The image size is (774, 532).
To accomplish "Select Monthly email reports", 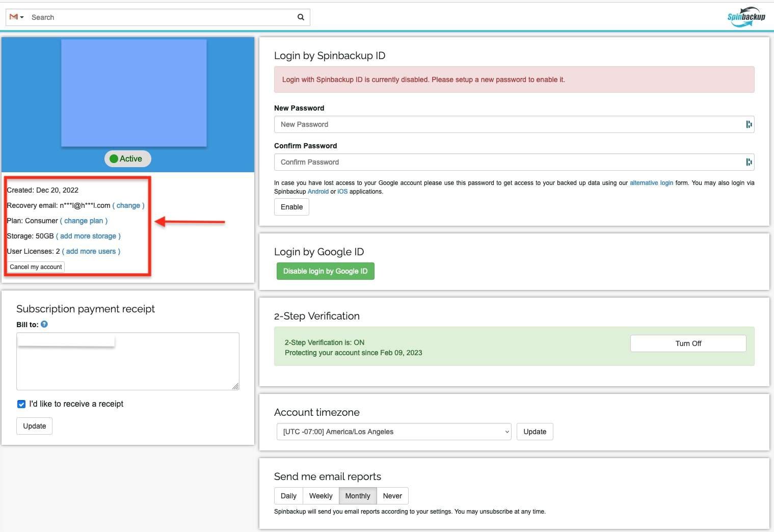I will [358, 496].
